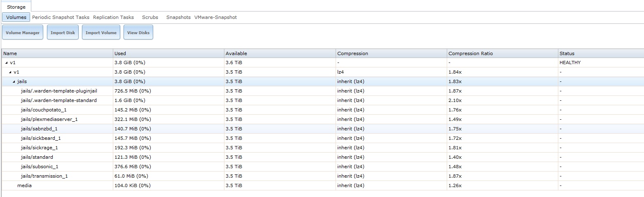Viewport: 644px width, 197px height.
Task: Sort by the Name column header
Action: click(x=57, y=53)
